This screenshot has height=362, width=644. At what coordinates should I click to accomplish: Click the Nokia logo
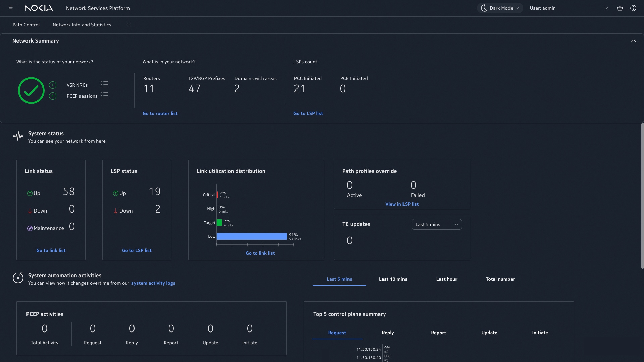click(x=39, y=8)
